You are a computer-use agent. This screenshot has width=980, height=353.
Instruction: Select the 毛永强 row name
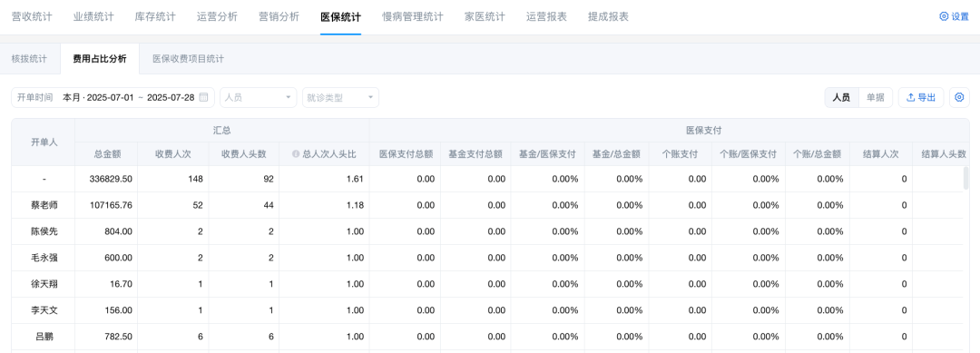click(44, 258)
